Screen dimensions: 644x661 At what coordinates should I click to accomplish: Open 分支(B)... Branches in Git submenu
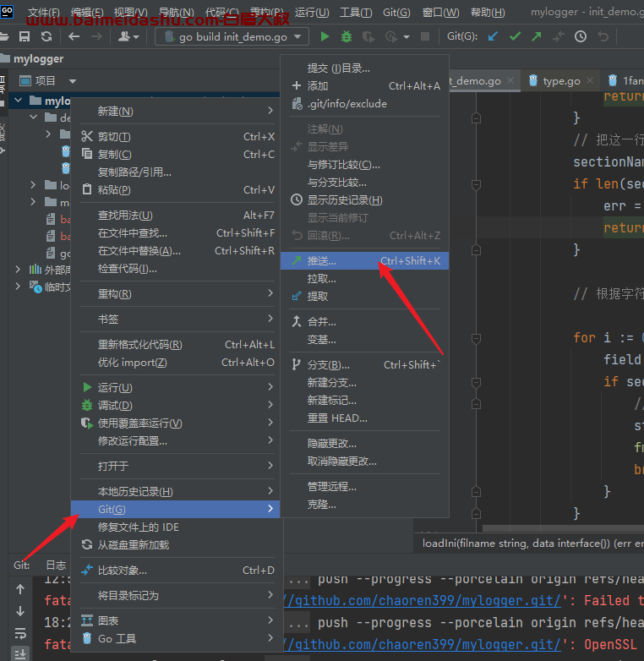click(x=364, y=364)
